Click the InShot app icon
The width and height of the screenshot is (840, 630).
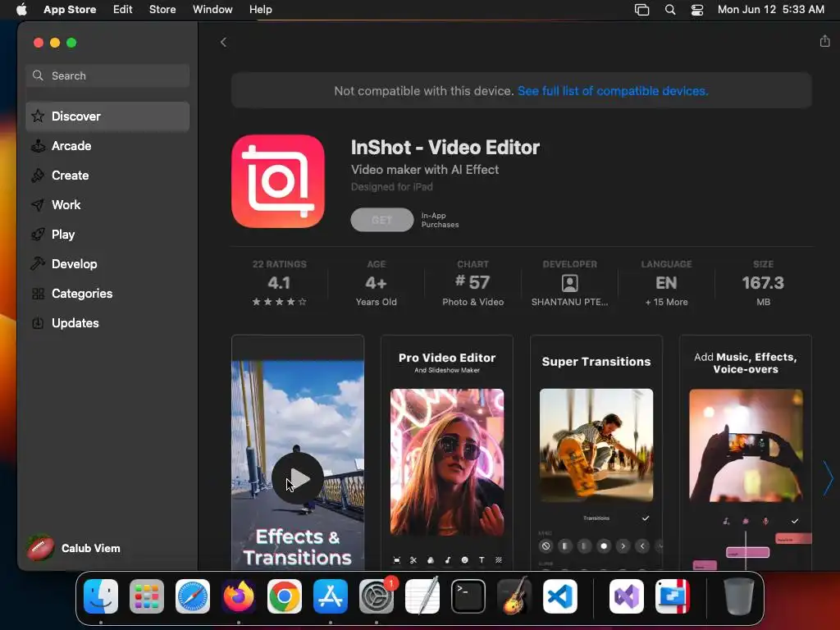(278, 181)
